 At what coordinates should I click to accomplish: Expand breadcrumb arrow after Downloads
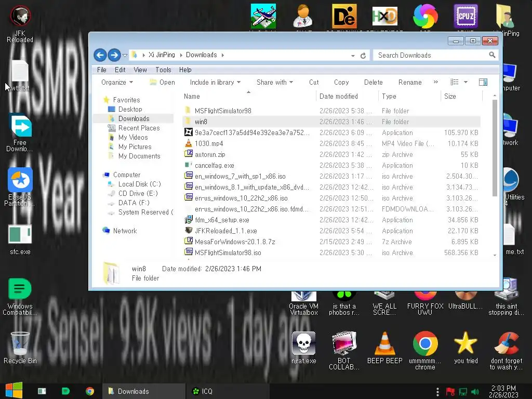point(222,55)
